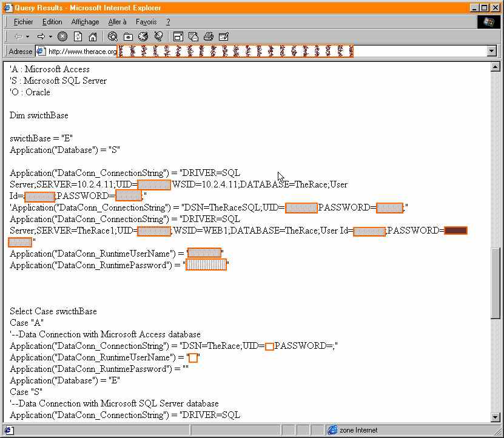The image size is (504, 438).
Task: Expand the Adresse bar dropdown
Action: (491, 51)
